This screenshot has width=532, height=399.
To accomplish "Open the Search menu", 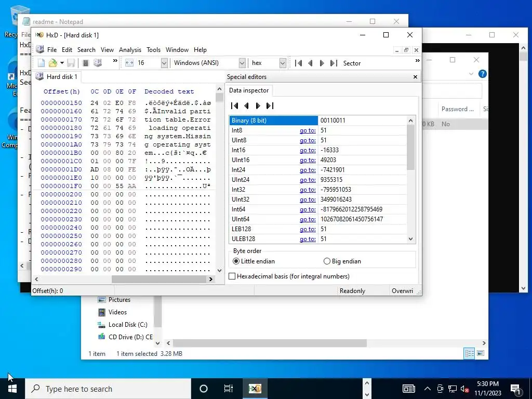I will point(86,50).
